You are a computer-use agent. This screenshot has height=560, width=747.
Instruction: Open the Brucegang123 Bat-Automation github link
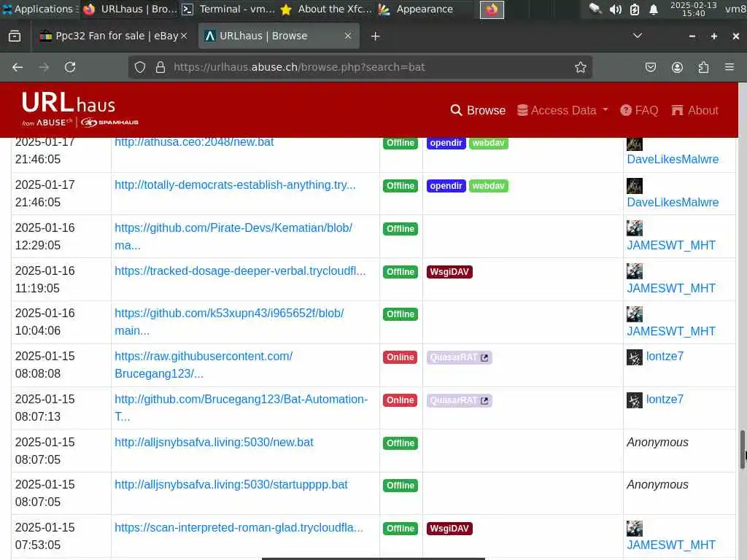pos(241,408)
